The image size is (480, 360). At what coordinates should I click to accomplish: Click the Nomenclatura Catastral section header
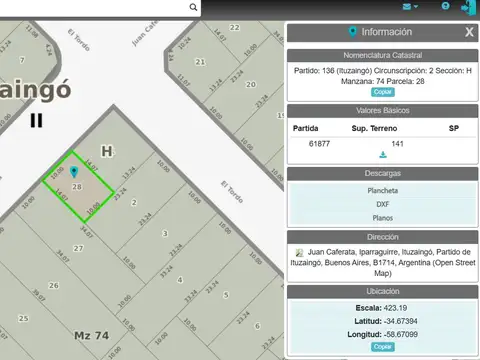(x=383, y=55)
